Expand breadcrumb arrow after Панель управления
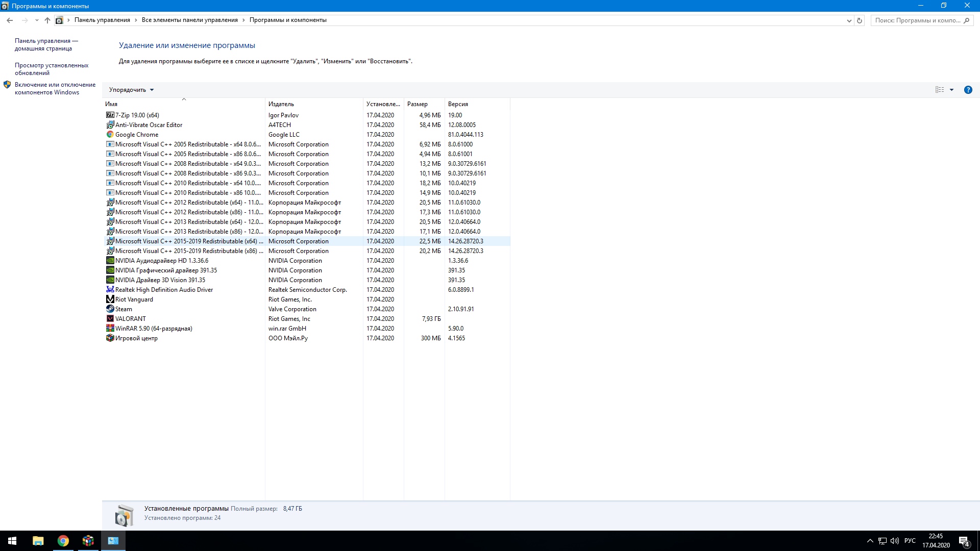The height and width of the screenshot is (551, 980). (x=136, y=20)
